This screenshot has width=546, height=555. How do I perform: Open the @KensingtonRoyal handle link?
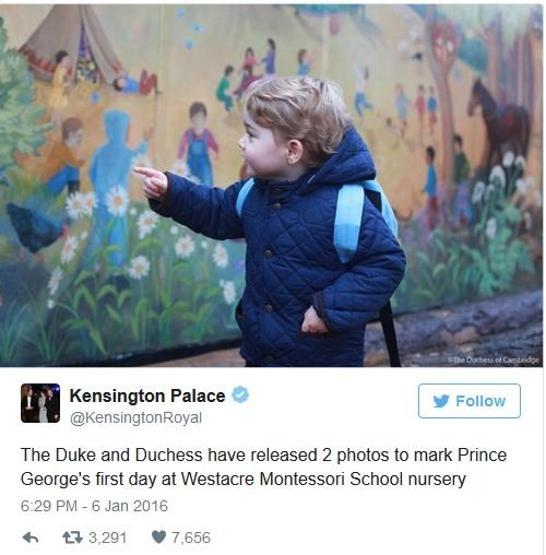[136, 418]
